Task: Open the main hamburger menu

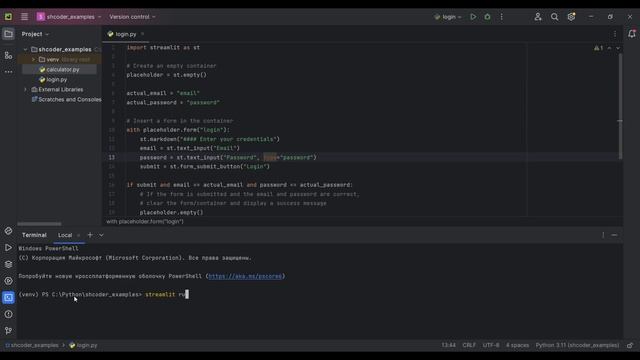Action: click(x=24, y=17)
